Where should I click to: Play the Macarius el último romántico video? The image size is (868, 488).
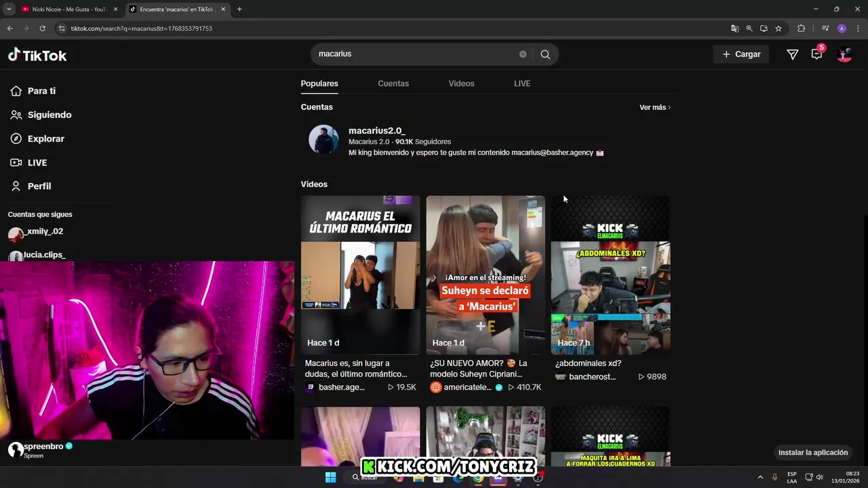[x=360, y=274]
